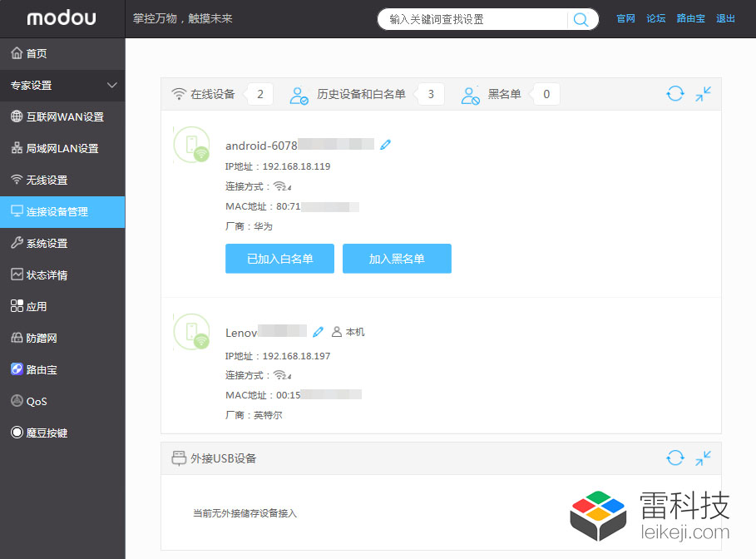Click the 退出 logout link
Screen dimensions: 756x559
point(725,18)
